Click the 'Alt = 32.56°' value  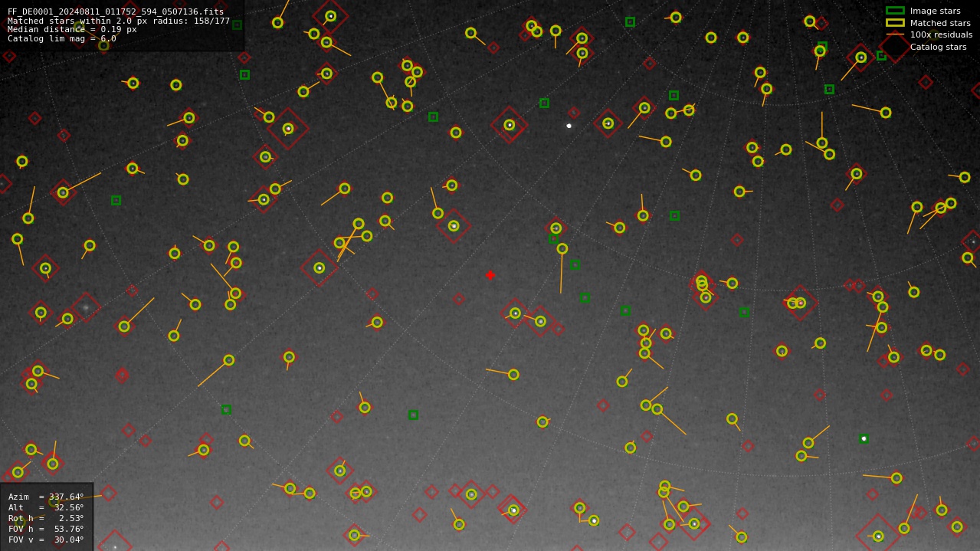(46, 507)
